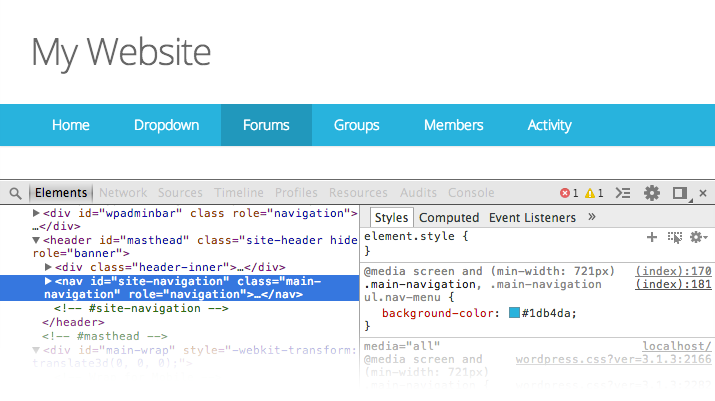Switch to the Computed tab
715x401 pixels.
[449, 217]
